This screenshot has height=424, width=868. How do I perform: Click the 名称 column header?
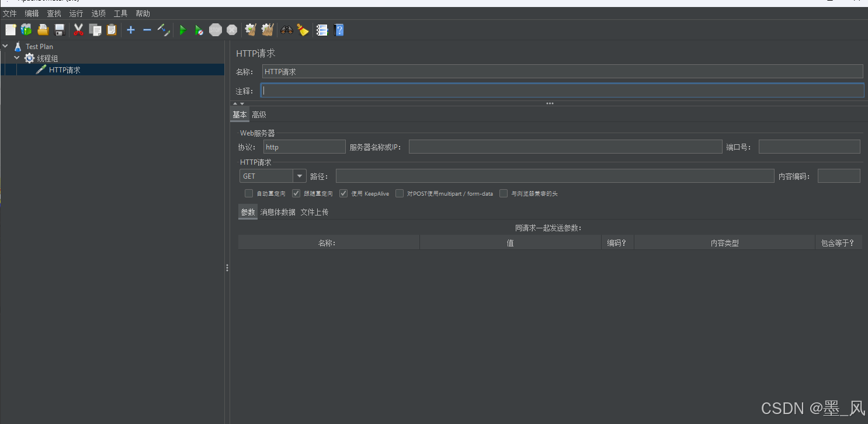[329, 242]
